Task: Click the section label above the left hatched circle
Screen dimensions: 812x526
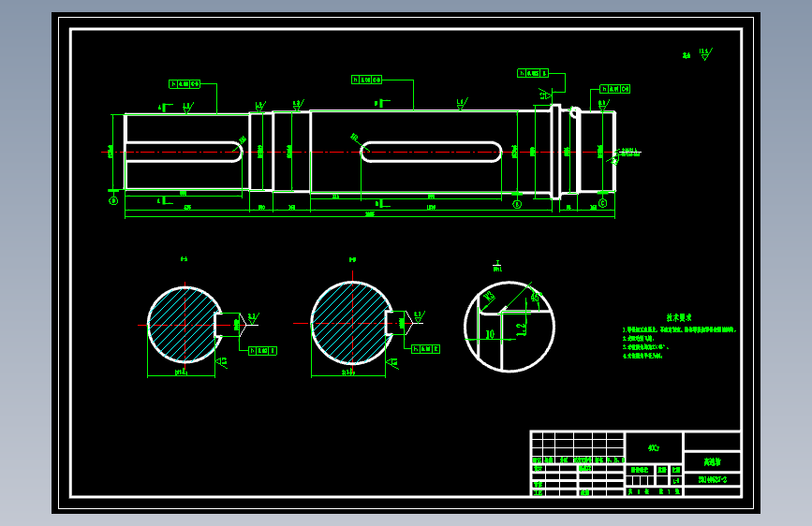Action: click(184, 259)
